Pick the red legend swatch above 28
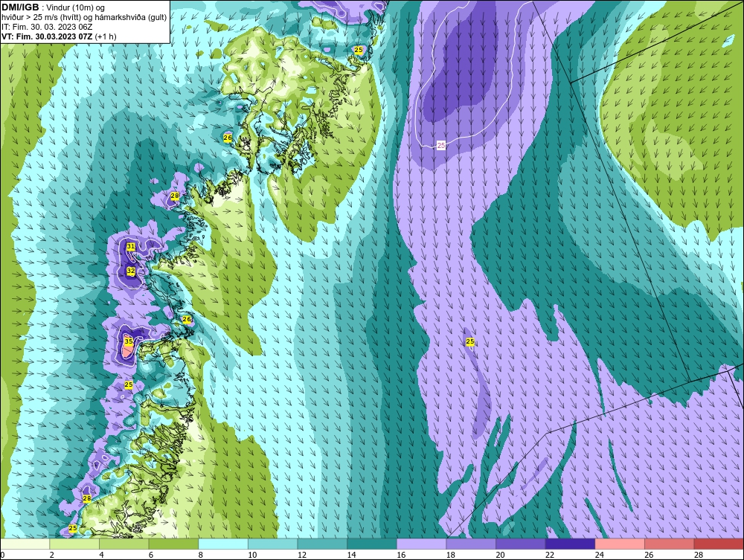The height and width of the screenshot is (560, 744). [x=719, y=544]
